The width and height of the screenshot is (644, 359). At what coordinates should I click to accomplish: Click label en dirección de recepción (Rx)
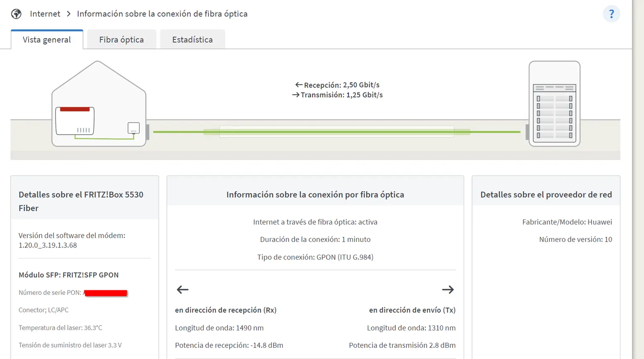pos(225,310)
